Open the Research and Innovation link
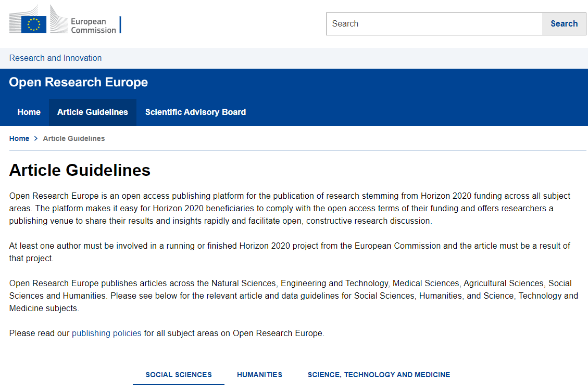588x385 pixels. pyautogui.click(x=56, y=58)
